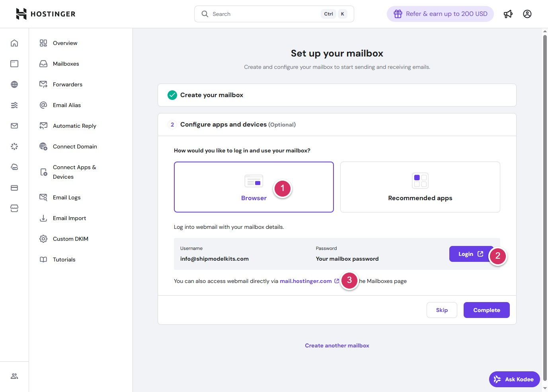Follow the mail.hostinger.com link
This screenshot has height=392, width=548.
coord(306,281)
